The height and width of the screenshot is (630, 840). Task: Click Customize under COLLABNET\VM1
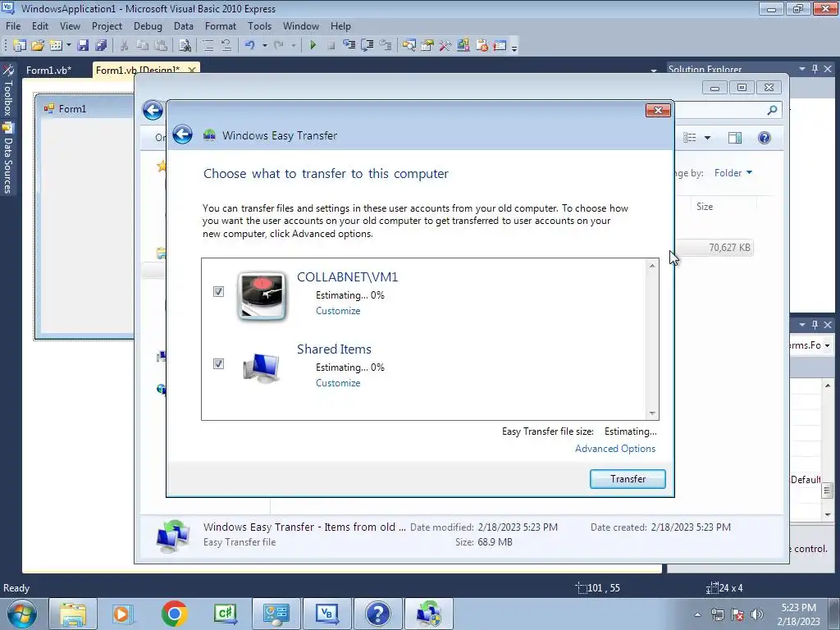click(x=338, y=311)
